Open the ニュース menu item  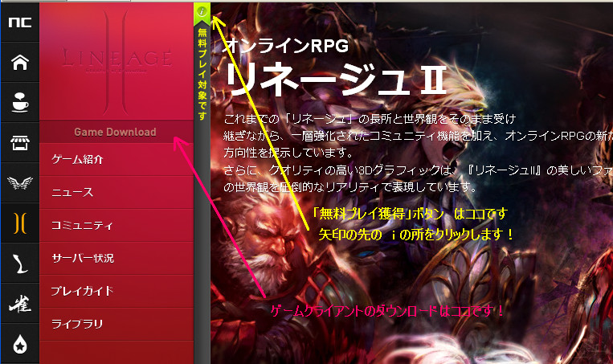tap(116, 192)
